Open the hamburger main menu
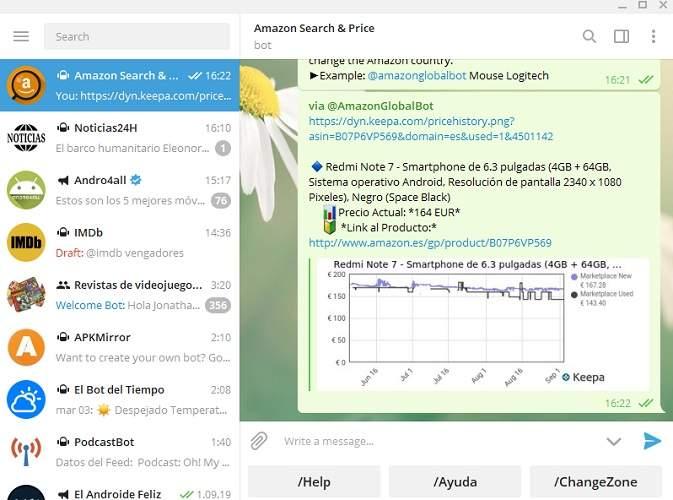 21,37
